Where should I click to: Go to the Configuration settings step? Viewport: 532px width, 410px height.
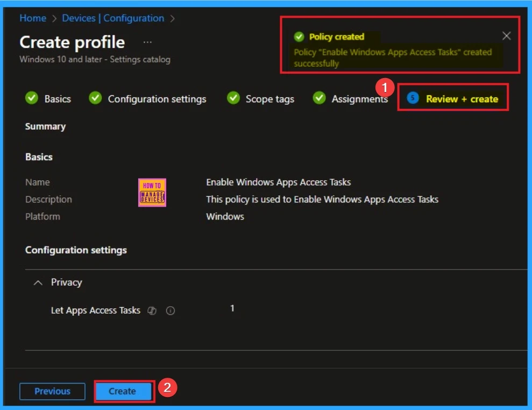point(157,99)
